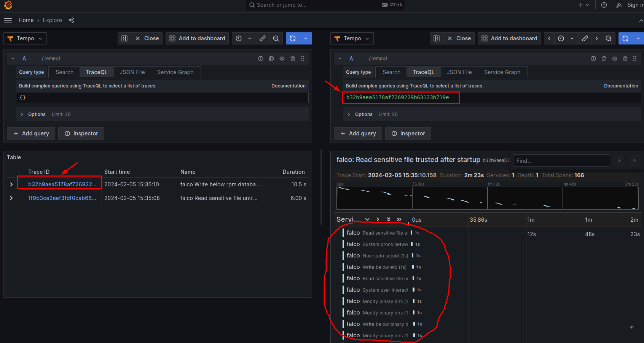Screen dimensions: 644x343
Task: Collapse all spans using double-chevron in timeline header
Action: pos(399,219)
